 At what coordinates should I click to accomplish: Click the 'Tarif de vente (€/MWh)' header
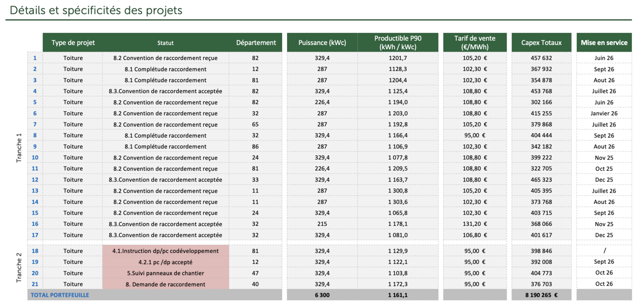pos(475,42)
